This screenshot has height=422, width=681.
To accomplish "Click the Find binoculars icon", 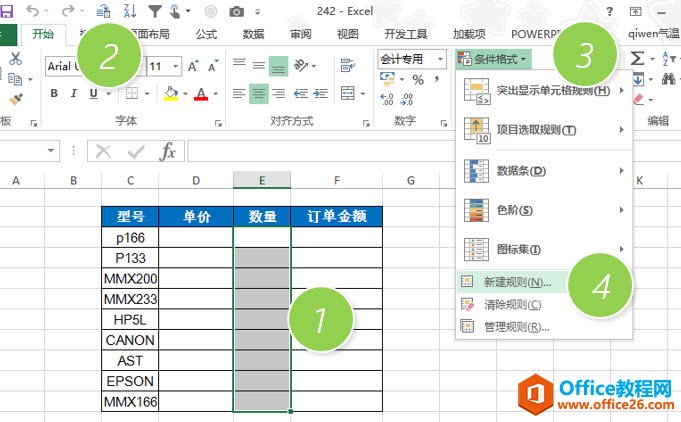I will [668, 79].
